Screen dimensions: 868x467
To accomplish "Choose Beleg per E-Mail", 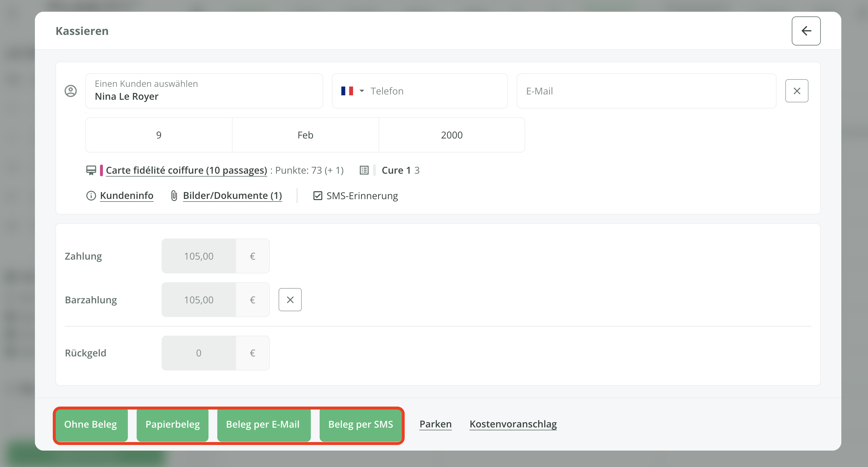I will [x=262, y=424].
